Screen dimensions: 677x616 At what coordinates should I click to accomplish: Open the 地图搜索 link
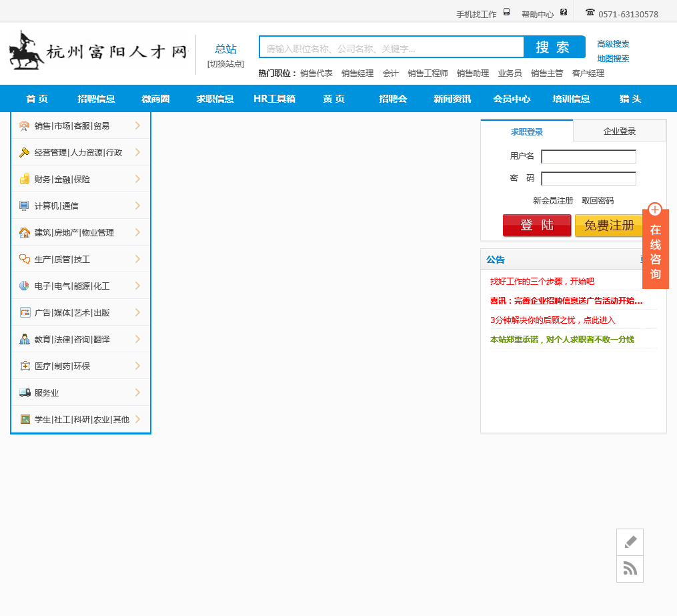pyautogui.click(x=613, y=58)
